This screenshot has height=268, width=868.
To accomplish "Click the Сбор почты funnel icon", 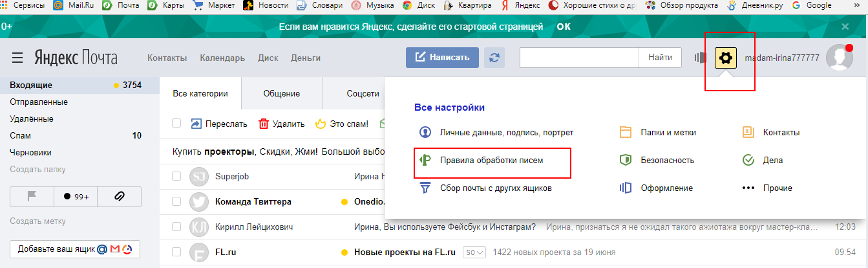I will pyautogui.click(x=425, y=188).
